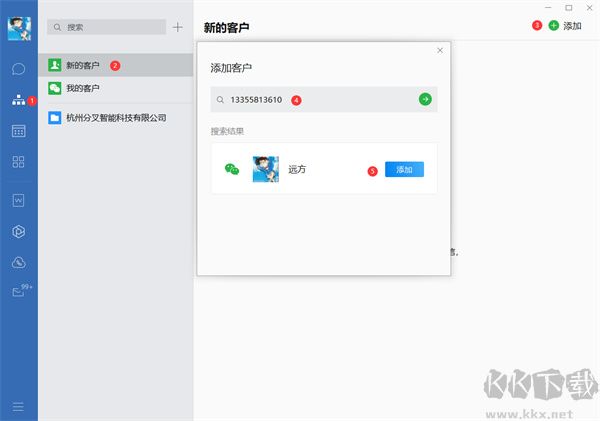The width and height of the screenshot is (600, 421).
Task: Open the Meeting hexagon icon in the sidebar
Action: tap(18, 232)
